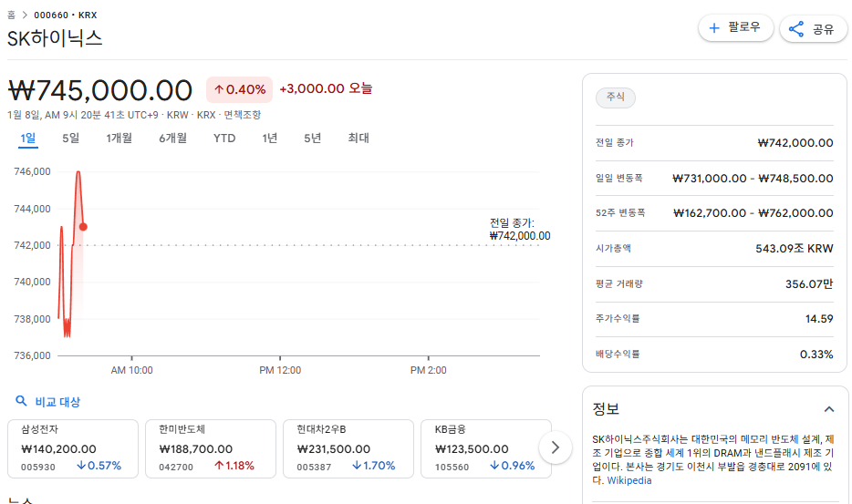The image size is (852, 504).
Task: Click the PM 2:00 axis label
Action: [428, 370]
